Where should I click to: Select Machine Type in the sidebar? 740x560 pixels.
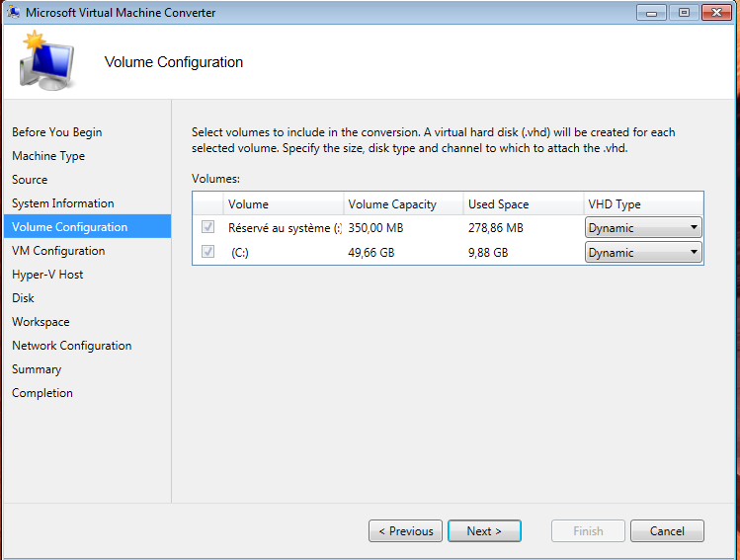(48, 156)
